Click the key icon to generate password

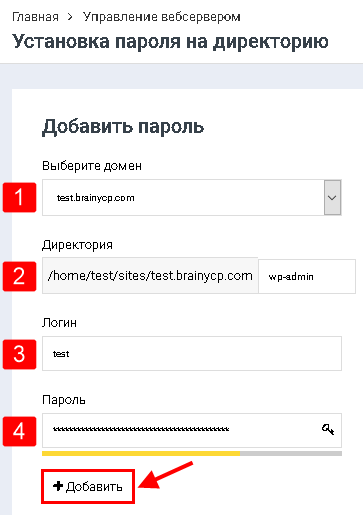328,429
